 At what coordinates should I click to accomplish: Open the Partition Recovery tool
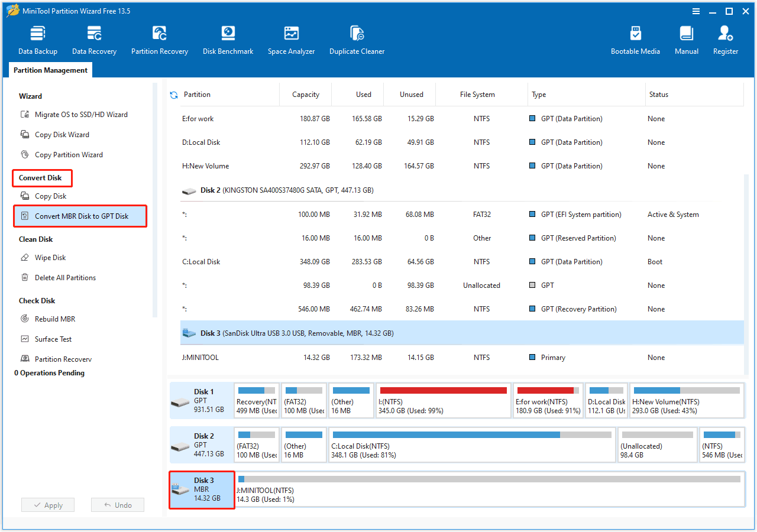(x=159, y=39)
